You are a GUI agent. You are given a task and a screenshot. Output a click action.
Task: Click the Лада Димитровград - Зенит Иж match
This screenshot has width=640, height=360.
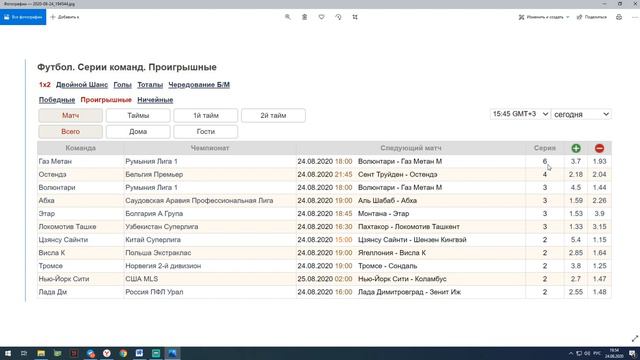(x=409, y=292)
